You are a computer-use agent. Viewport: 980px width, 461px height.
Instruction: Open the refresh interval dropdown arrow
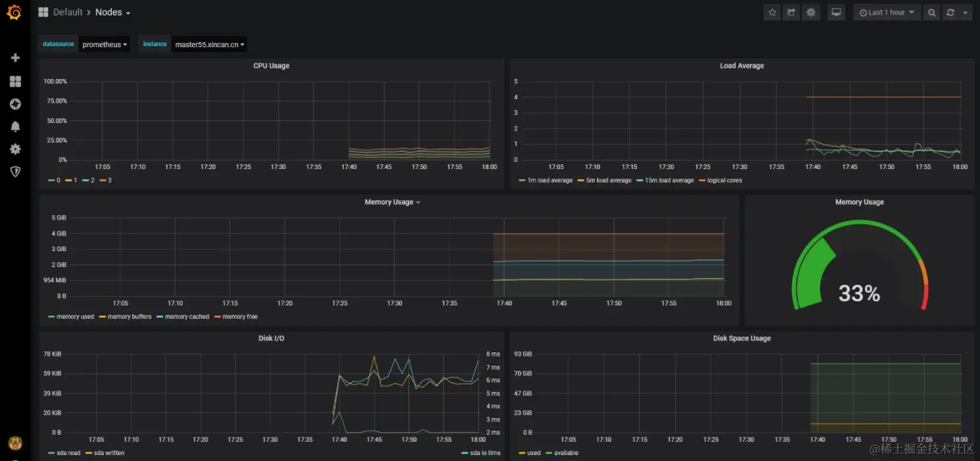(x=966, y=12)
